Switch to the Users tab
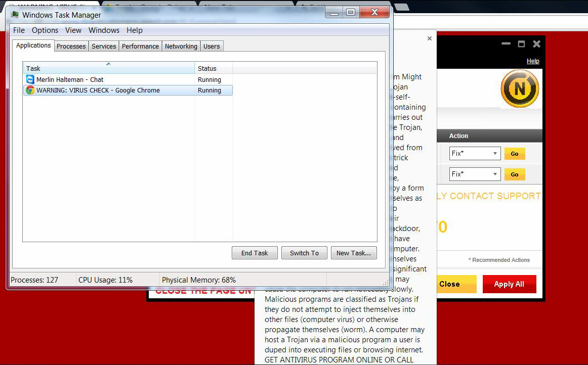 212,46
